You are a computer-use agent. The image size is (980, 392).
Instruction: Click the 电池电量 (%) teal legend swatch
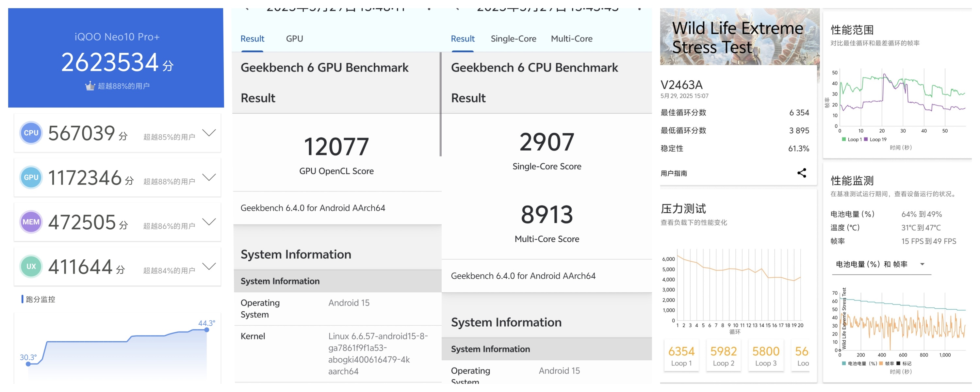click(844, 364)
